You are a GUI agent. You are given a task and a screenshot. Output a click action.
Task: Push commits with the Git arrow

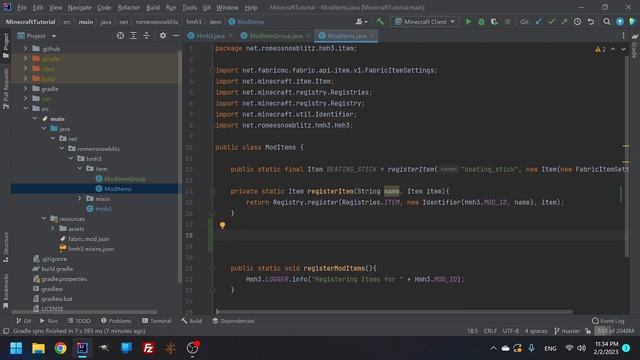click(x=564, y=22)
